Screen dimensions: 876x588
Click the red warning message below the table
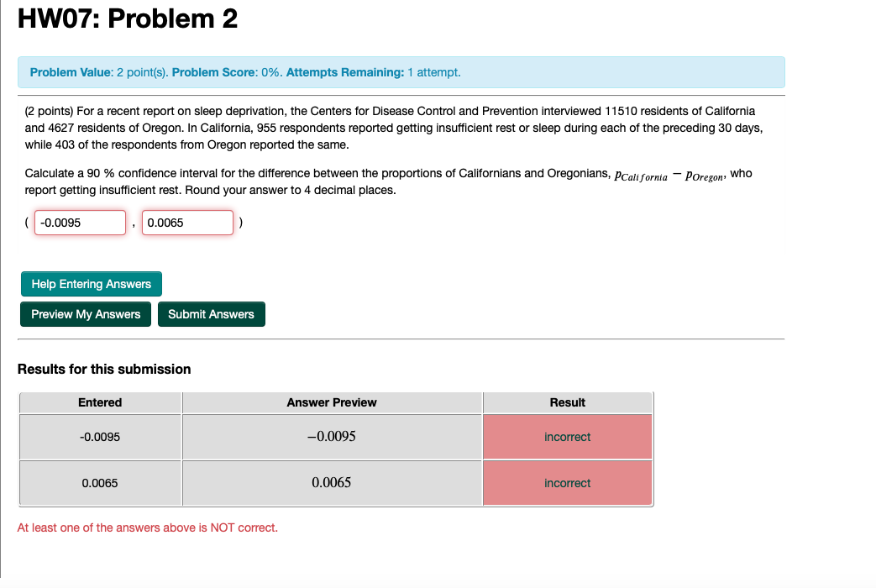pyautogui.click(x=146, y=528)
